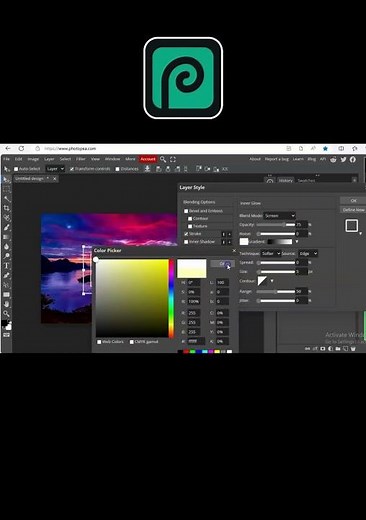Image resolution: width=366 pixels, height=520 pixels.
Task: Click the new folder icon in layers panel
Action: pos(338,349)
